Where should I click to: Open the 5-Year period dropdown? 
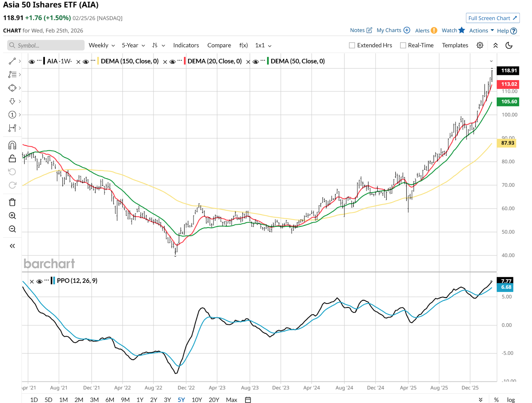pyautogui.click(x=133, y=45)
